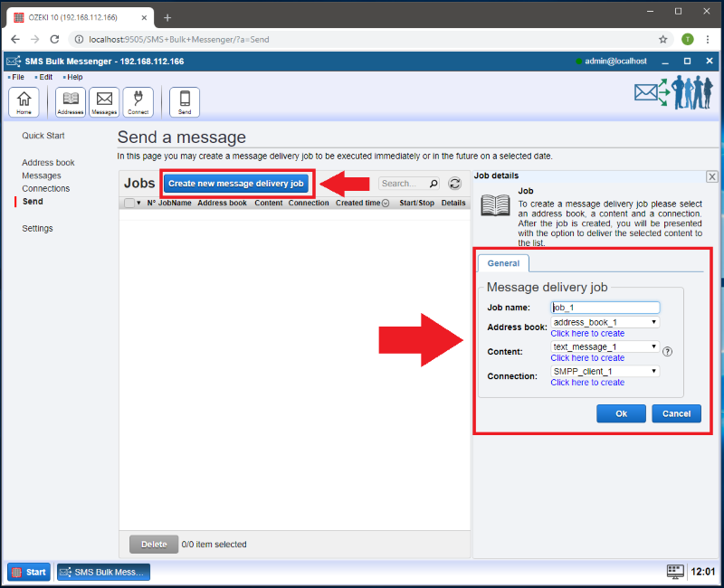Image resolution: width=724 pixels, height=588 pixels.
Task: Open the Send toolbar icon
Action: tap(185, 101)
